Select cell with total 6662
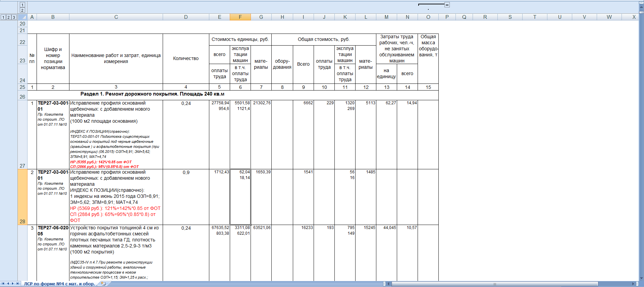This screenshot has height=287, width=644. [x=303, y=134]
